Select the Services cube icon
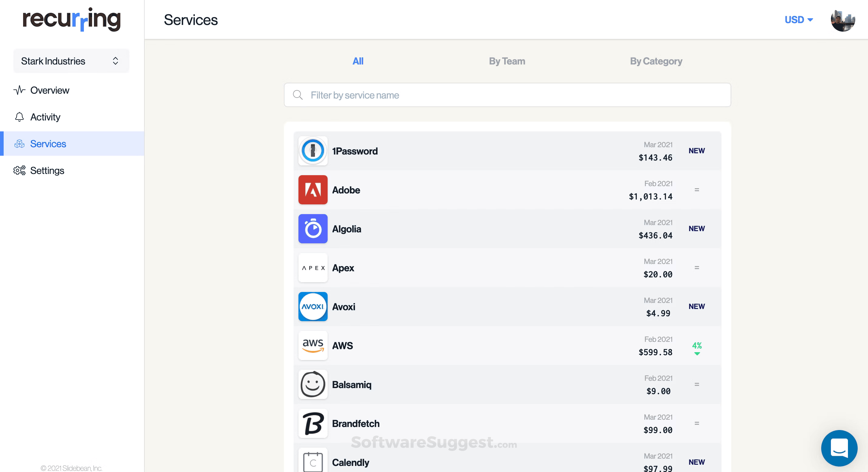 pyautogui.click(x=19, y=144)
